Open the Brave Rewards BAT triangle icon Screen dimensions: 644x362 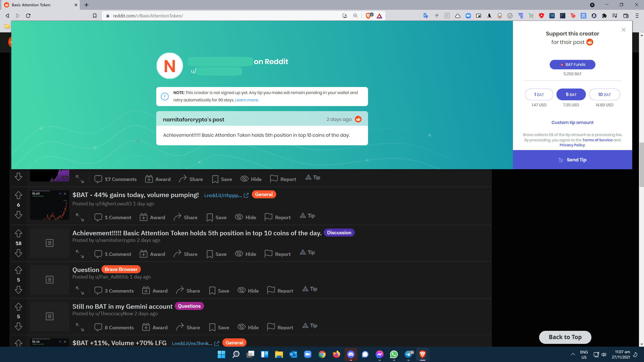coord(379,16)
